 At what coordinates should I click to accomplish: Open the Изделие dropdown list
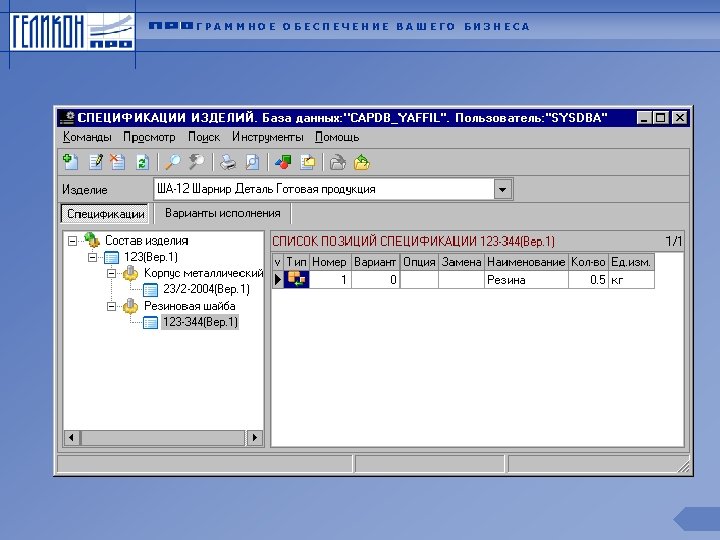point(503,189)
